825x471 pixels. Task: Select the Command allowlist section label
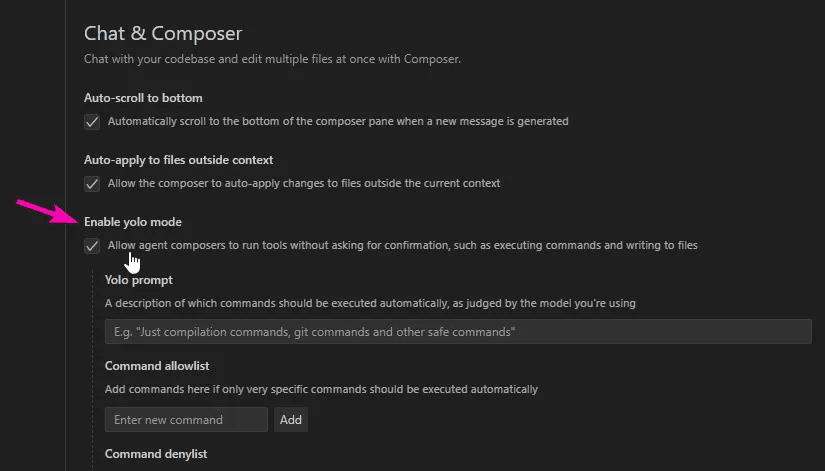click(x=157, y=366)
